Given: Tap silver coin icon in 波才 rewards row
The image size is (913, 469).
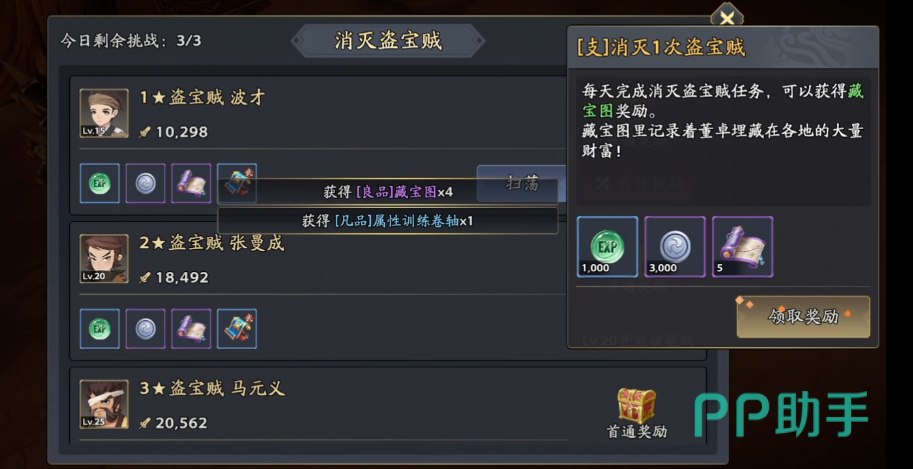Looking at the screenshot, I should (x=146, y=184).
